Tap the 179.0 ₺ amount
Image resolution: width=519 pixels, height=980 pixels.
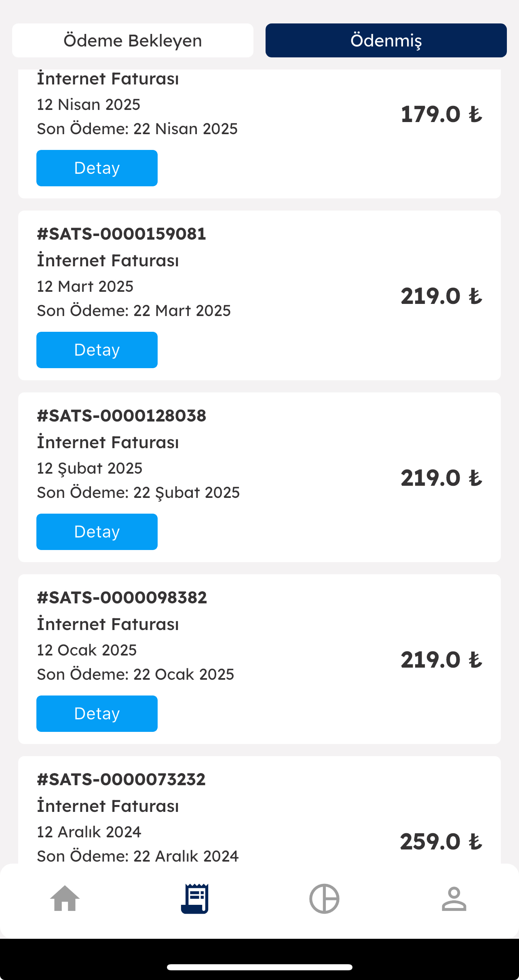tap(441, 114)
